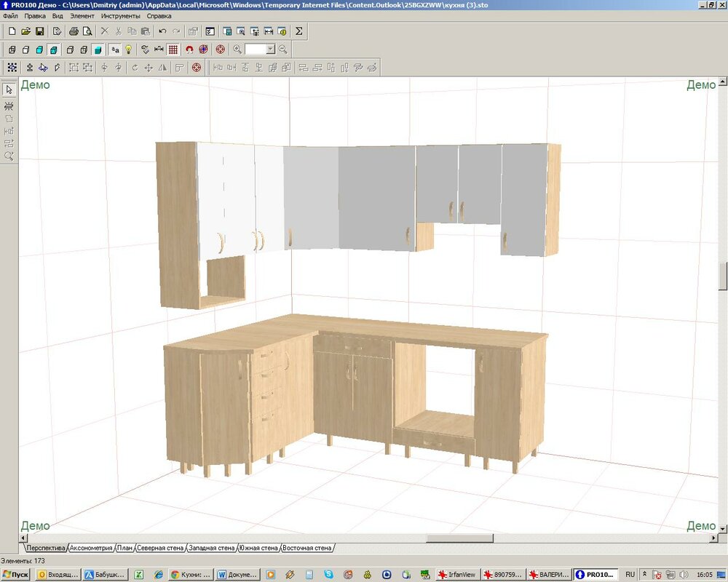Click the horizontal scrollbar thumb
The width and height of the screenshot is (728, 582).
tap(459, 538)
